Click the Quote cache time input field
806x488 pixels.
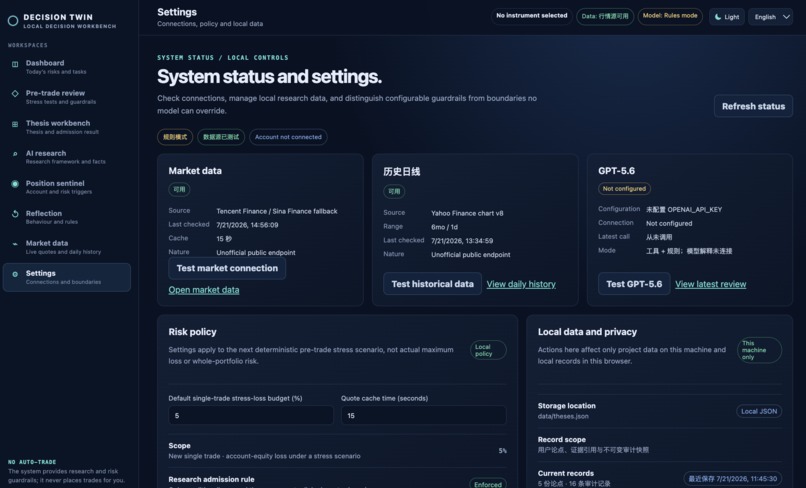[x=424, y=415]
